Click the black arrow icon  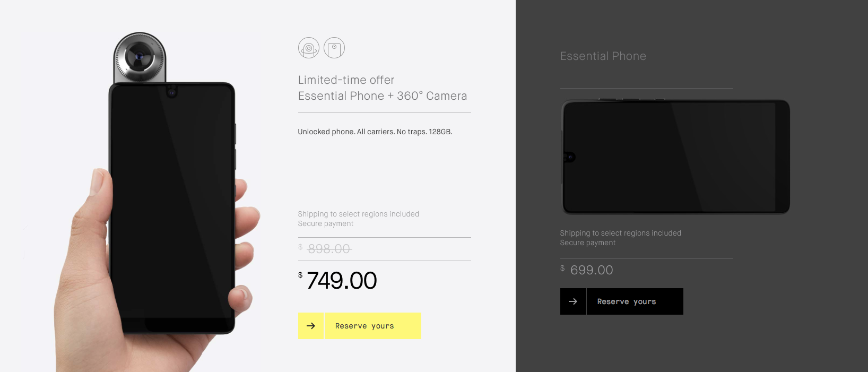point(573,301)
